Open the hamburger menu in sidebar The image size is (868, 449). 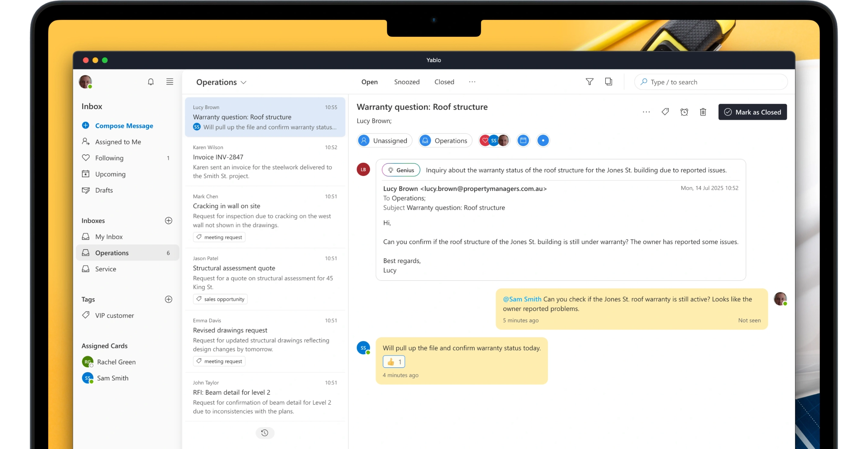pos(170,82)
